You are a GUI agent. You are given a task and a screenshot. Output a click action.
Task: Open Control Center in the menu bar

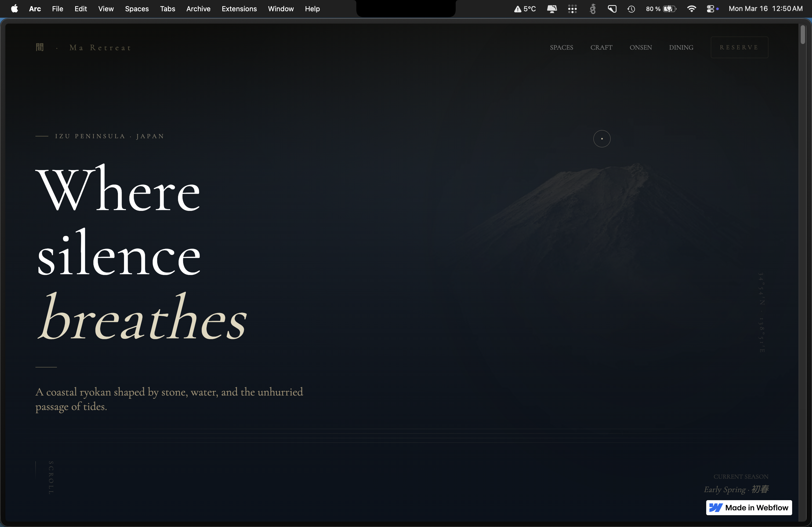pyautogui.click(x=711, y=9)
